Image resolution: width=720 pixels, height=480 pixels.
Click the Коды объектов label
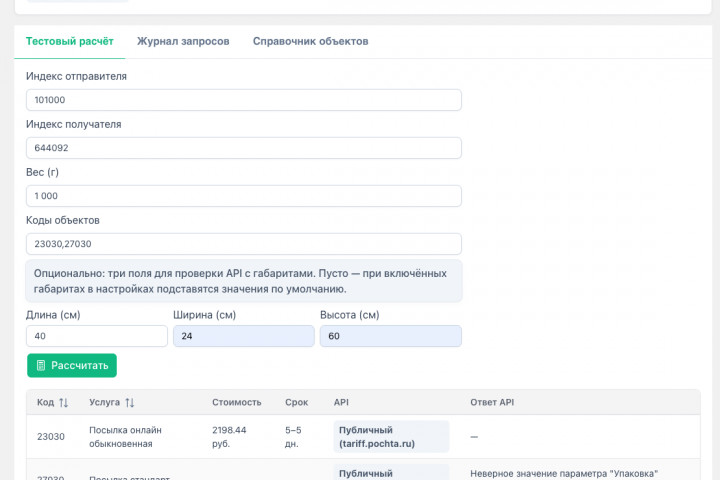63,220
